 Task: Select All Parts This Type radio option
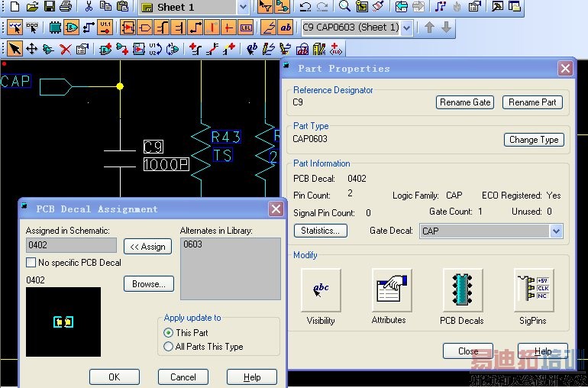click(x=168, y=346)
